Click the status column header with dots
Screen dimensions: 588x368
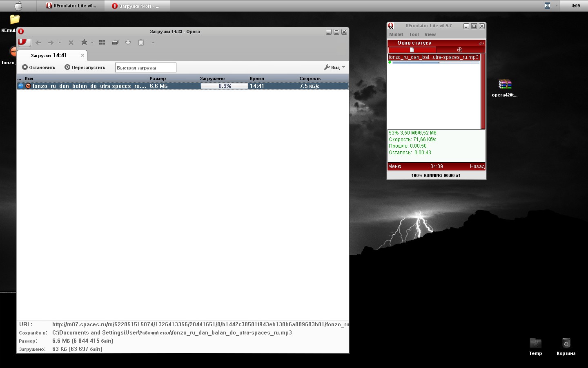(20, 79)
